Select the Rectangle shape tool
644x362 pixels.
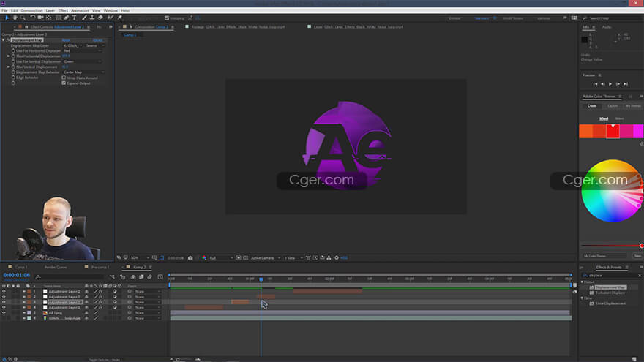59,18
